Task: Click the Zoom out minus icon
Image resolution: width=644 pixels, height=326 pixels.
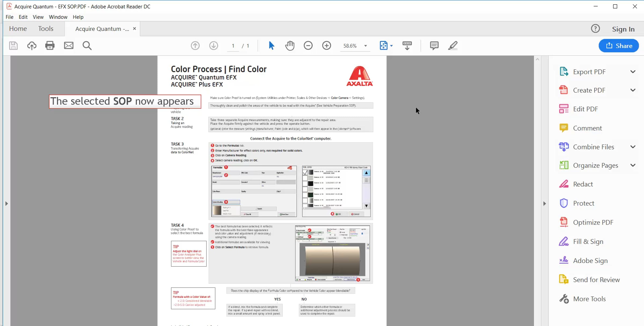Action: 308,46
